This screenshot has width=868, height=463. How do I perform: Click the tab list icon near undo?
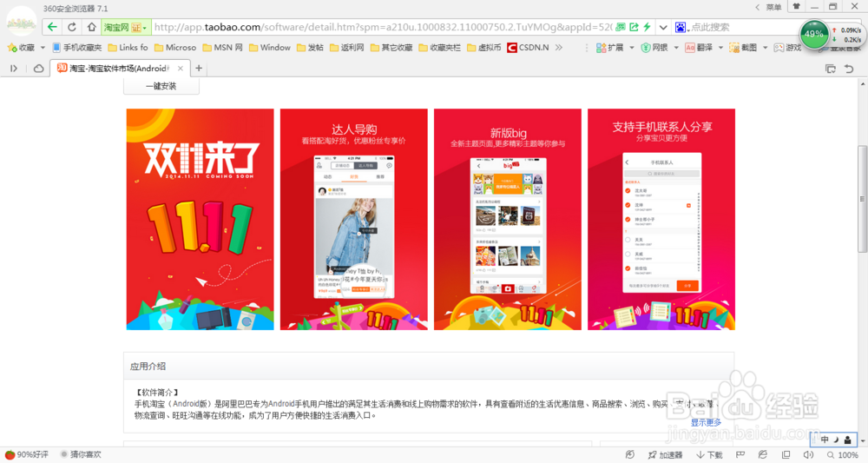point(831,69)
